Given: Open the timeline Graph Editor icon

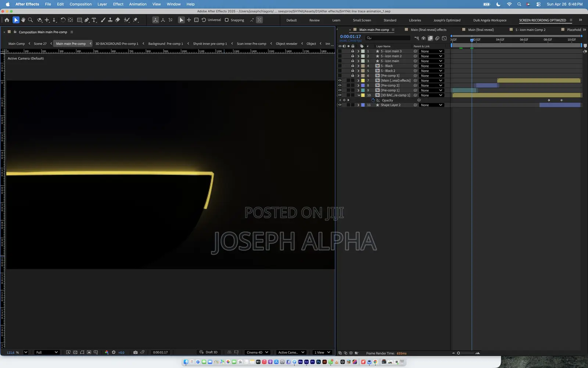Looking at the screenshot, I should (x=444, y=38).
